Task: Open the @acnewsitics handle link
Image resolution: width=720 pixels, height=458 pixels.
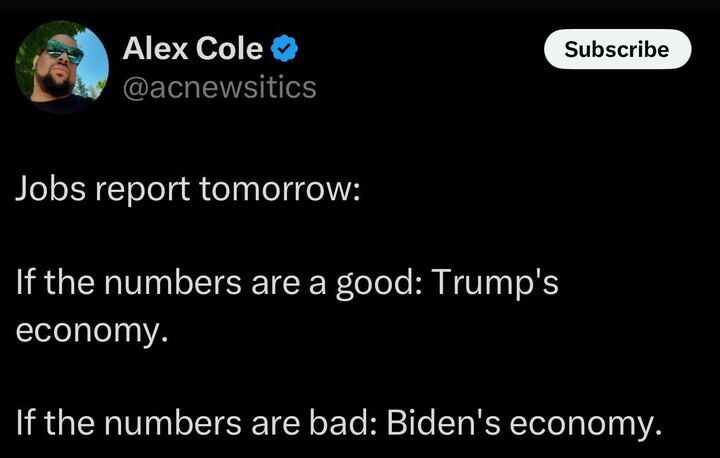Action: 219,87
